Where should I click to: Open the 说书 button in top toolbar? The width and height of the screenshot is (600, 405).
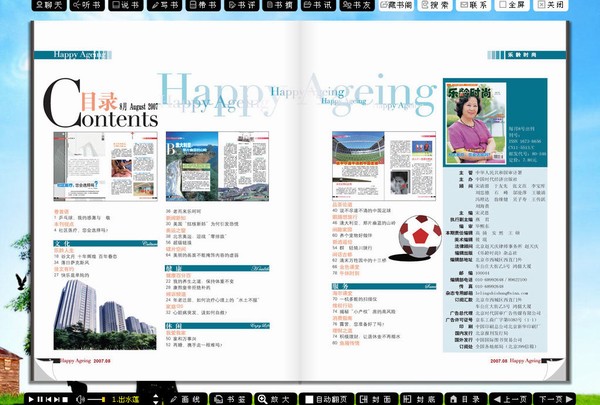[126, 5]
